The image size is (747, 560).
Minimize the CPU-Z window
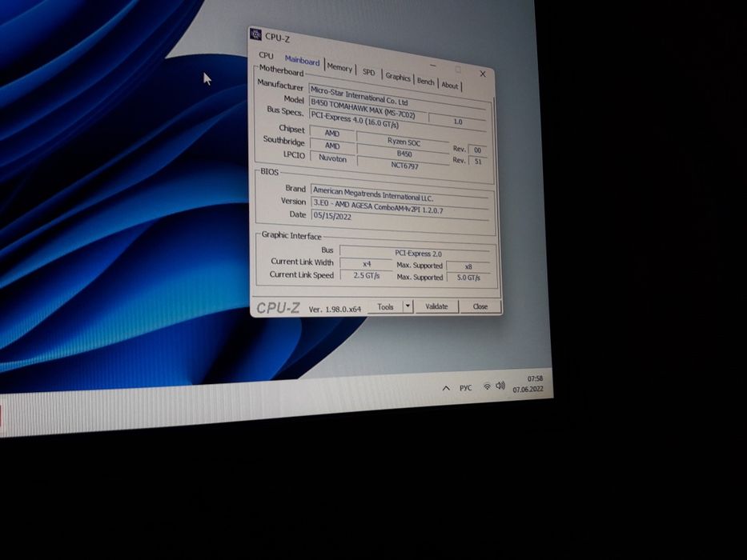[x=432, y=66]
